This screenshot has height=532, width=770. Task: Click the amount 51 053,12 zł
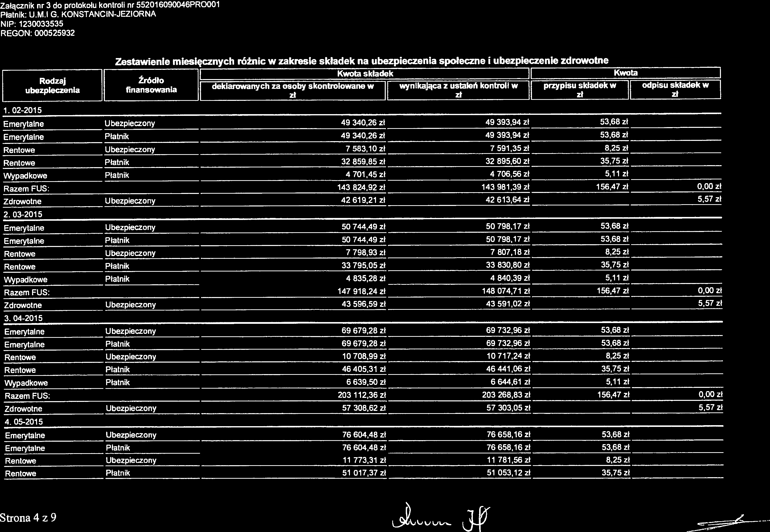pyautogui.click(x=508, y=473)
